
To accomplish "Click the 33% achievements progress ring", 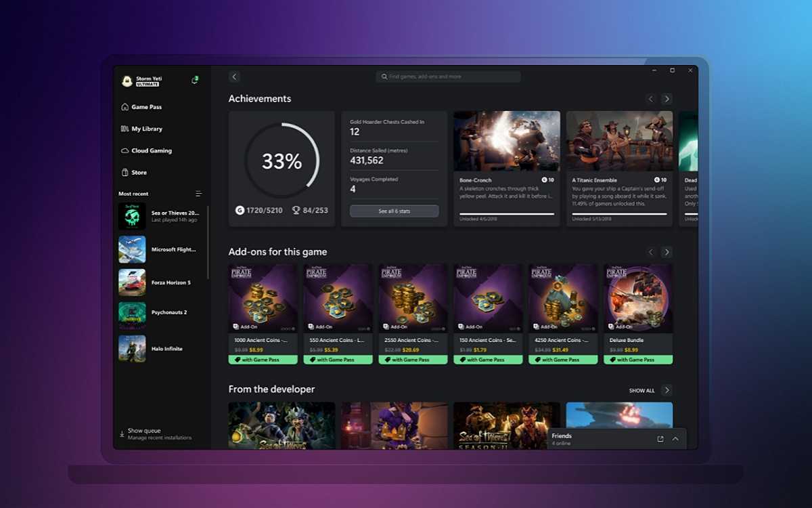I will [x=281, y=161].
